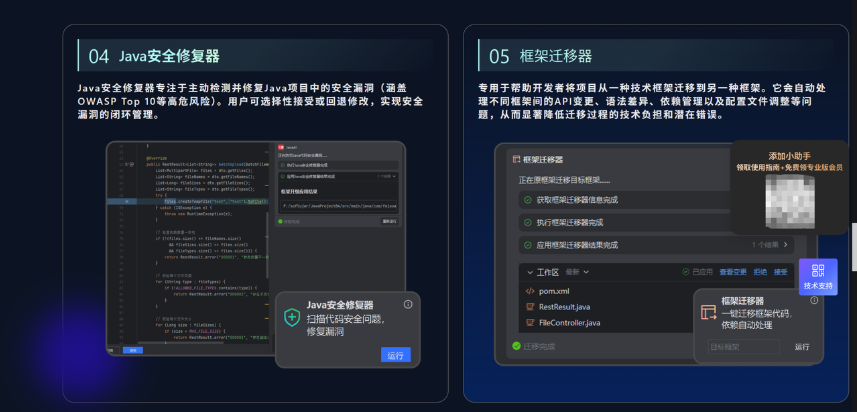This screenshot has width=857, height=412.
Task: Click check icon beside 执行框架迁移器完成
Action: tap(527, 223)
